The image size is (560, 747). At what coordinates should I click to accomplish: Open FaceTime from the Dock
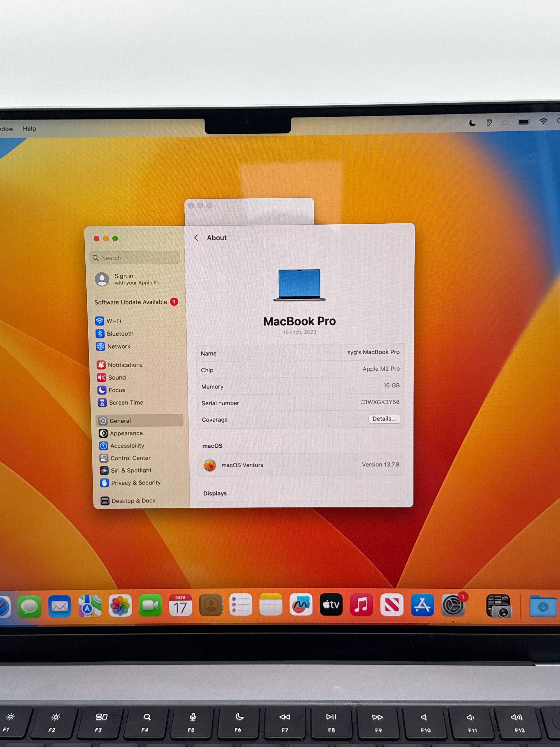coord(150,605)
